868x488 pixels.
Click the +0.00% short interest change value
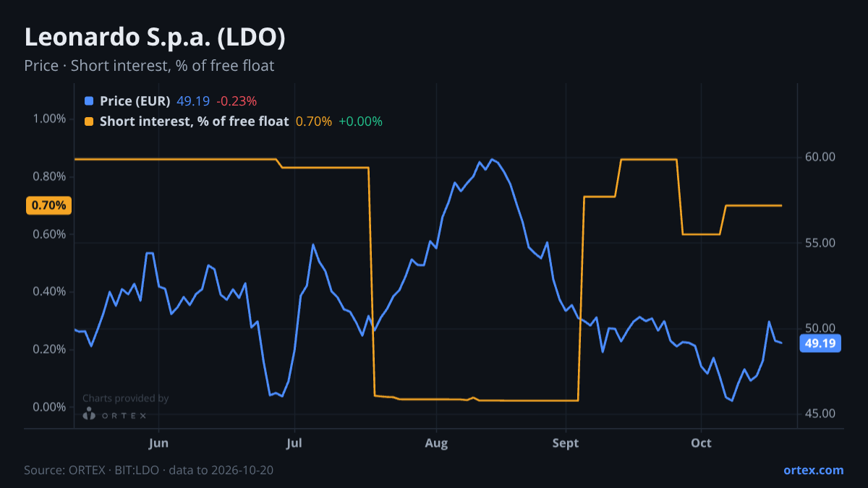(360, 121)
